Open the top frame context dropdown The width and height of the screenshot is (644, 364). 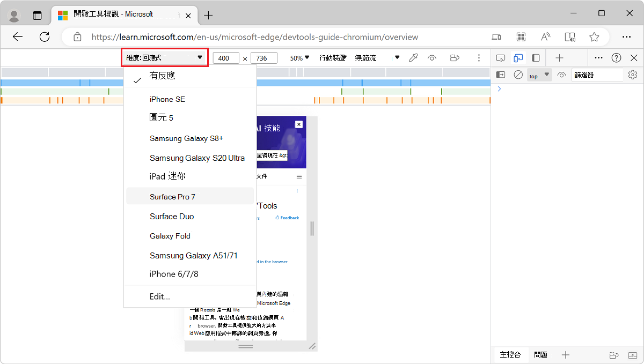coord(539,75)
